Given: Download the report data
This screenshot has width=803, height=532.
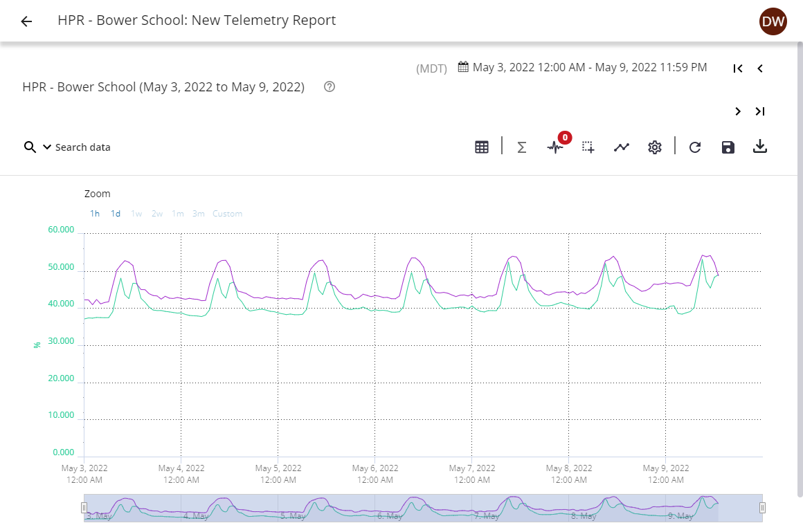Looking at the screenshot, I should pyautogui.click(x=760, y=147).
